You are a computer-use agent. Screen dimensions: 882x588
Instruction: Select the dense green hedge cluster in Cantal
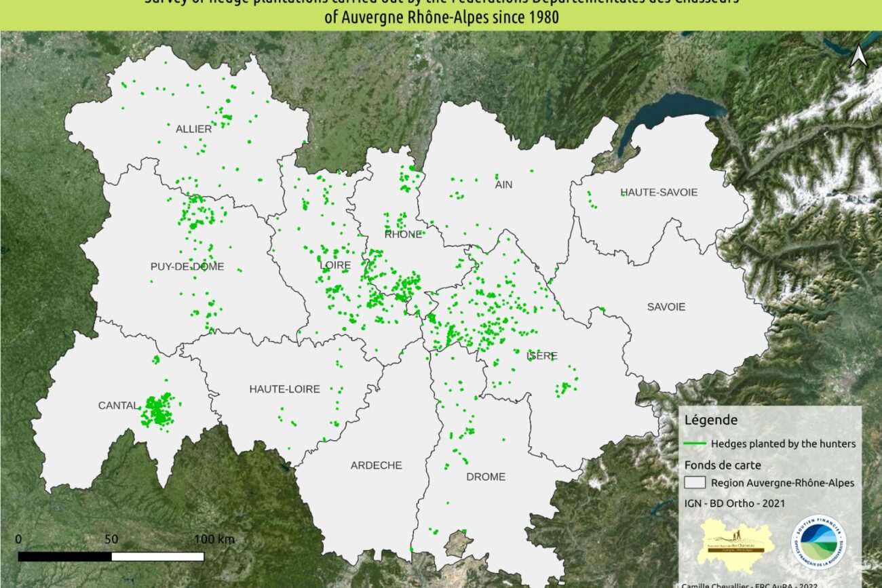pos(157,410)
